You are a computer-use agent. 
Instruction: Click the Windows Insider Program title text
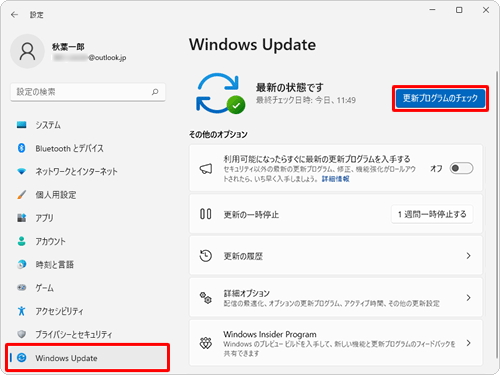tap(270, 334)
